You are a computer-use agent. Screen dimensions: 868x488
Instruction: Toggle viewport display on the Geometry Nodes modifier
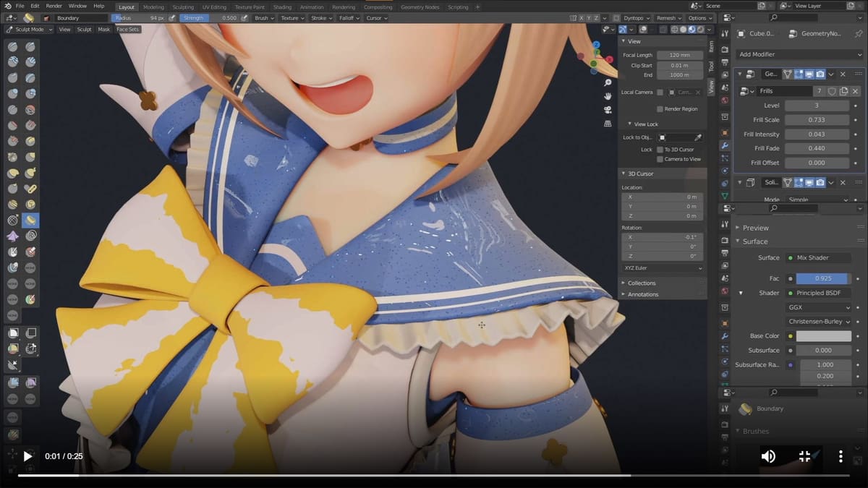tap(809, 74)
